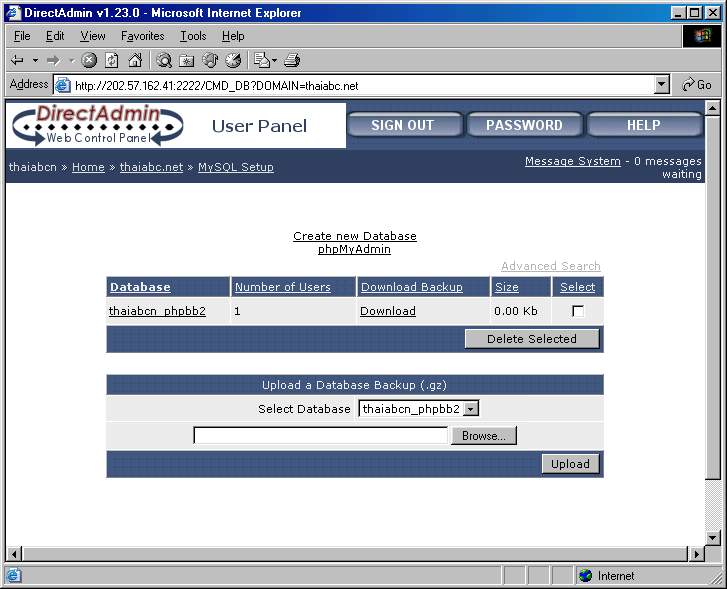Open the Tools menu
Image resolution: width=727 pixels, height=589 pixels.
click(193, 36)
